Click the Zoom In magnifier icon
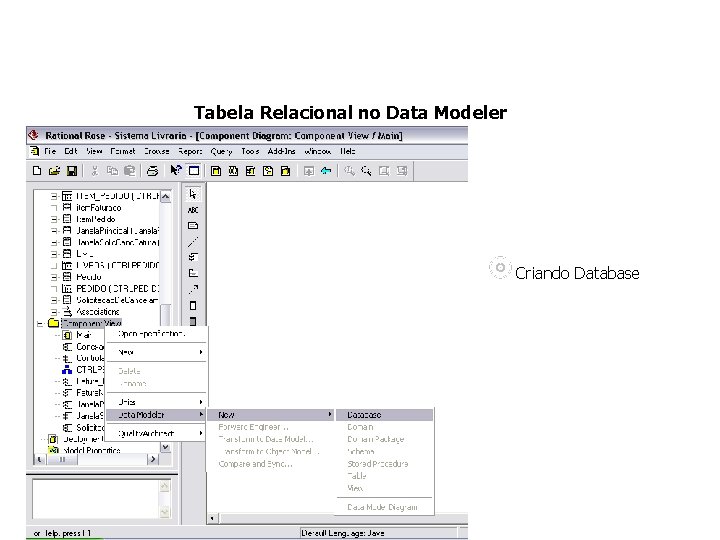Image resolution: width=720 pixels, height=540 pixels. coord(349,171)
